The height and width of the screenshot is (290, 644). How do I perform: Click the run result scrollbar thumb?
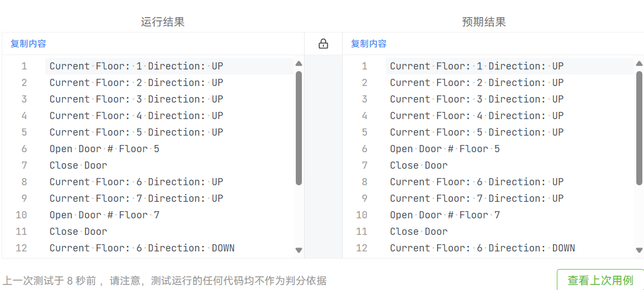299,127
